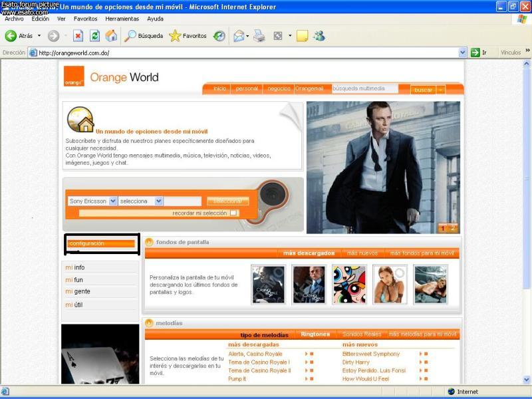Switch to the Sonidos Reales tab
The height and width of the screenshot is (399, 532).
[362, 334]
